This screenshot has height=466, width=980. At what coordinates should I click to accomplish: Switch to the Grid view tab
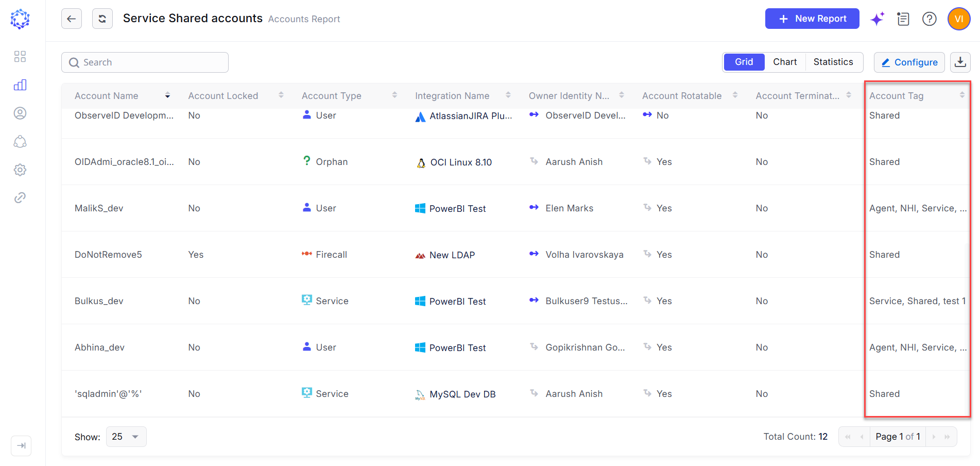pyautogui.click(x=744, y=62)
